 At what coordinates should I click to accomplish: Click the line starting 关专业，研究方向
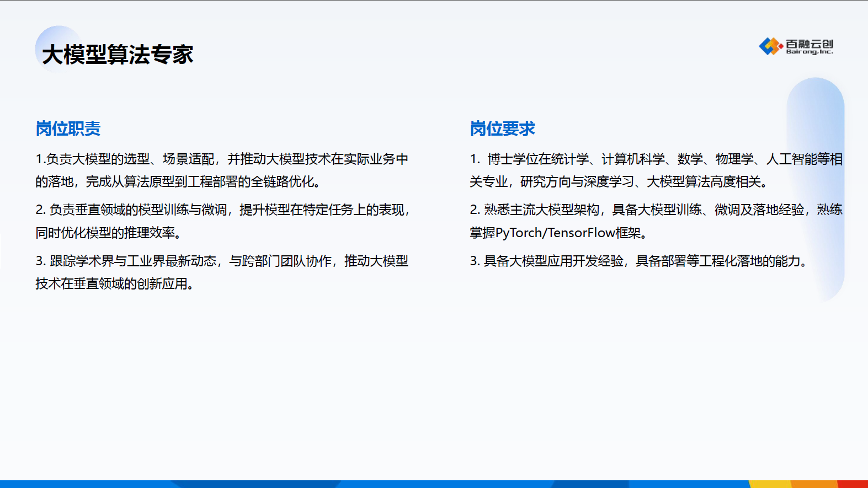coord(618,182)
